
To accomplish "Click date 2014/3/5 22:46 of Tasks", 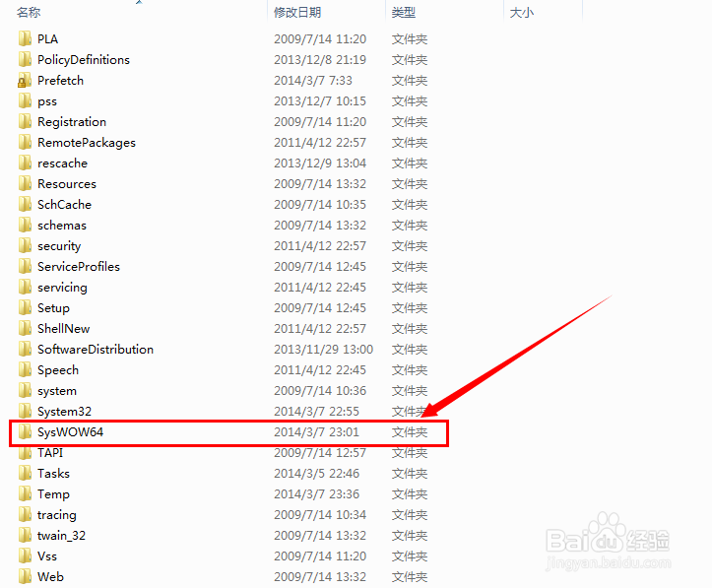I will tap(316, 473).
